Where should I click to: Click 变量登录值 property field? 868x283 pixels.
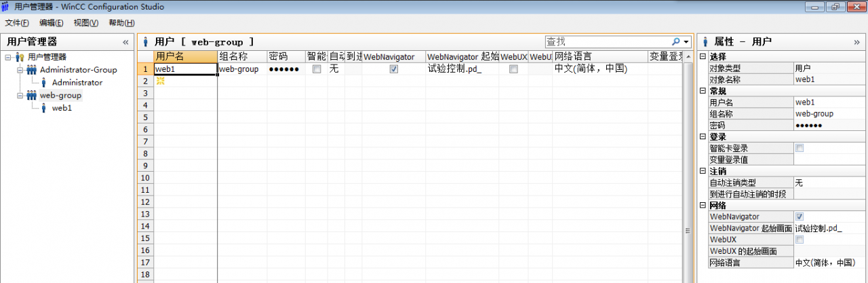pyautogui.click(x=830, y=159)
